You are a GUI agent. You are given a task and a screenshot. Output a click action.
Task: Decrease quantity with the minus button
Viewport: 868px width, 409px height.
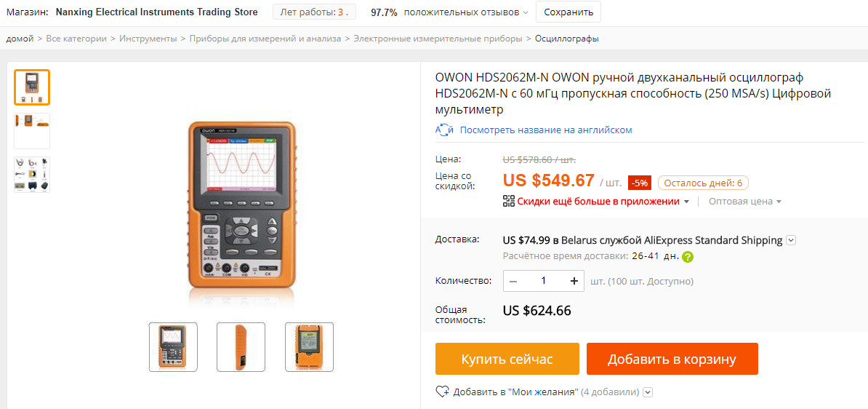[x=513, y=281]
